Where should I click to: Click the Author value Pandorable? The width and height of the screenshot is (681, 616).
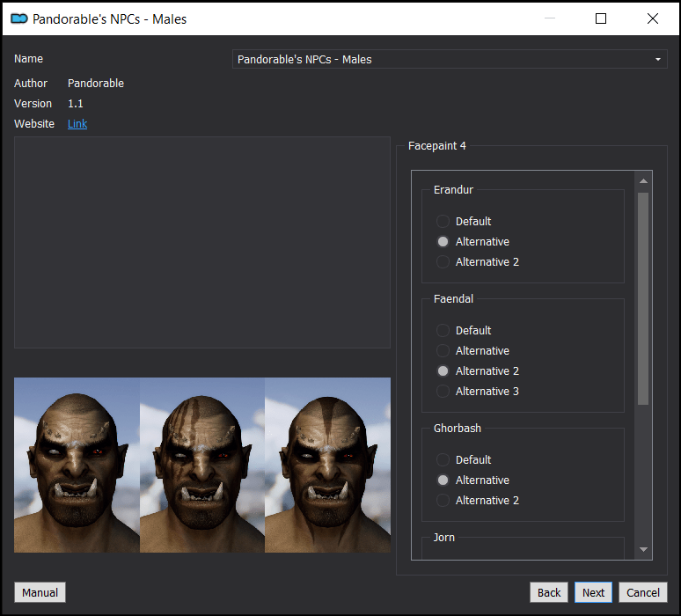(96, 84)
